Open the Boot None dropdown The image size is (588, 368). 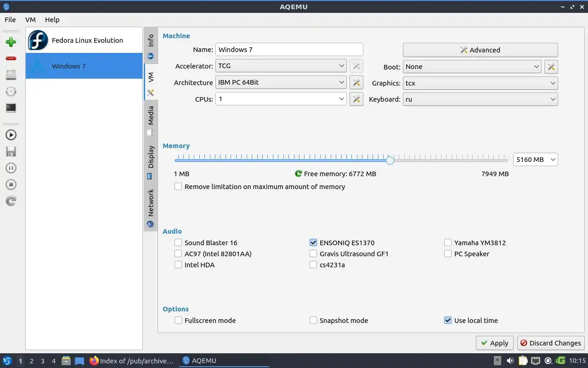472,67
